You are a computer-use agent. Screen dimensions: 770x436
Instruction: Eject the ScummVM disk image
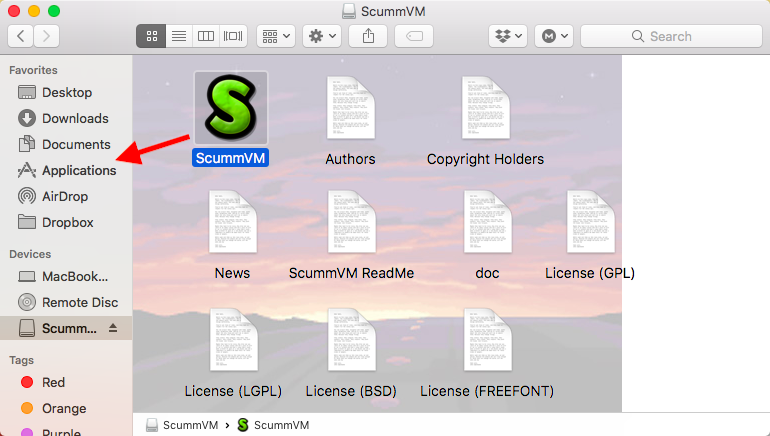click(113, 328)
